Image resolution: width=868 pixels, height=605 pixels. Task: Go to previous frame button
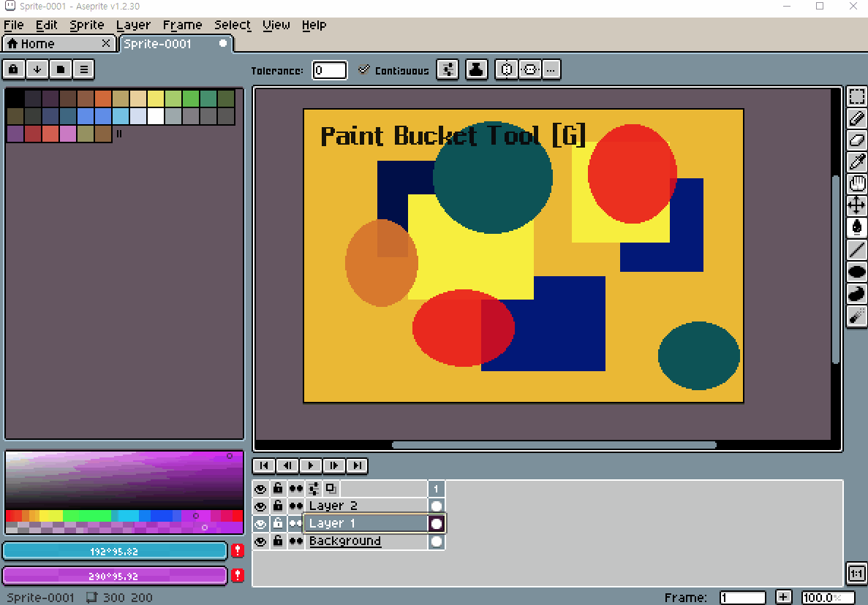coord(287,465)
